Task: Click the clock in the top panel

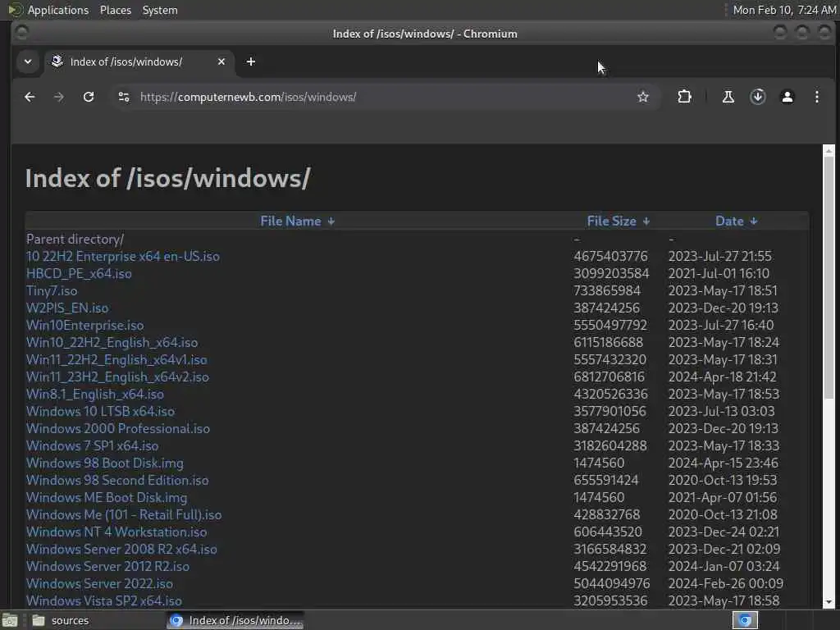Action: (x=783, y=10)
